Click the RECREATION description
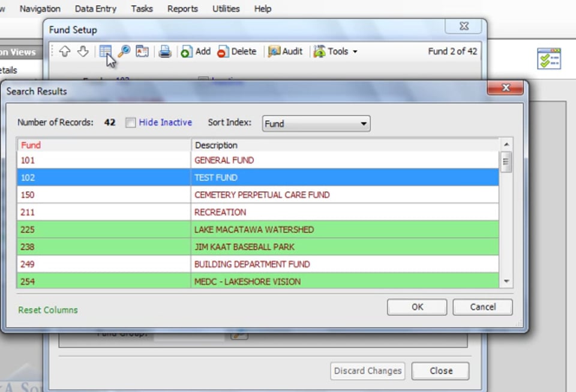Image resolution: width=576 pixels, height=392 pixels. pos(345,212)
